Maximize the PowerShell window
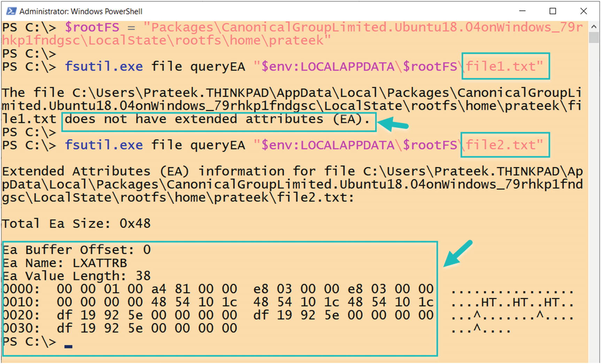Viewport: 601px width, 364px height. tap(553, 11)
